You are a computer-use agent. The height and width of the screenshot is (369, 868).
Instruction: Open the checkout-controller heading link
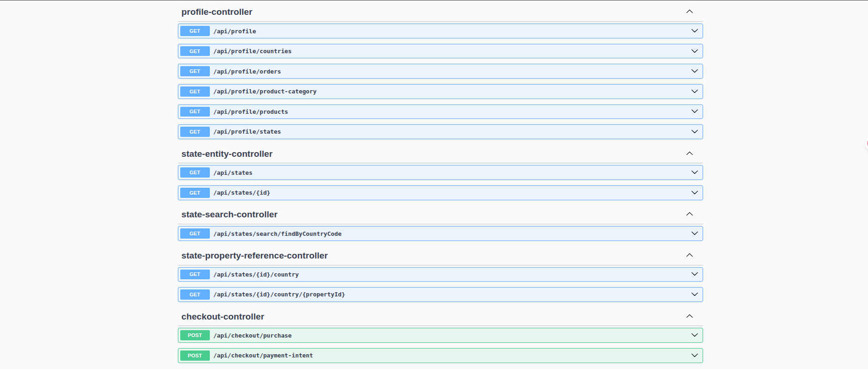tap(223, 317)
